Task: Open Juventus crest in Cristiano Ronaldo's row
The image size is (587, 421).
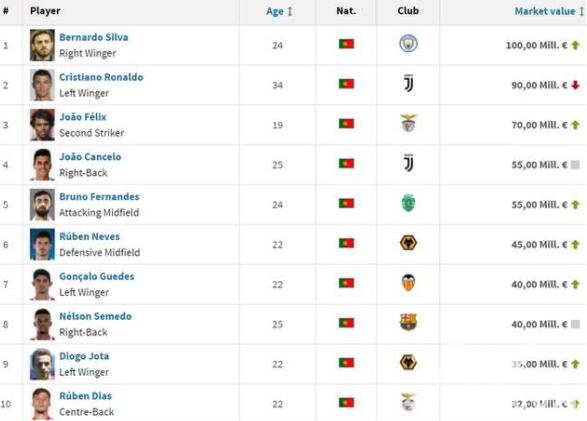Action: point(408,83)
